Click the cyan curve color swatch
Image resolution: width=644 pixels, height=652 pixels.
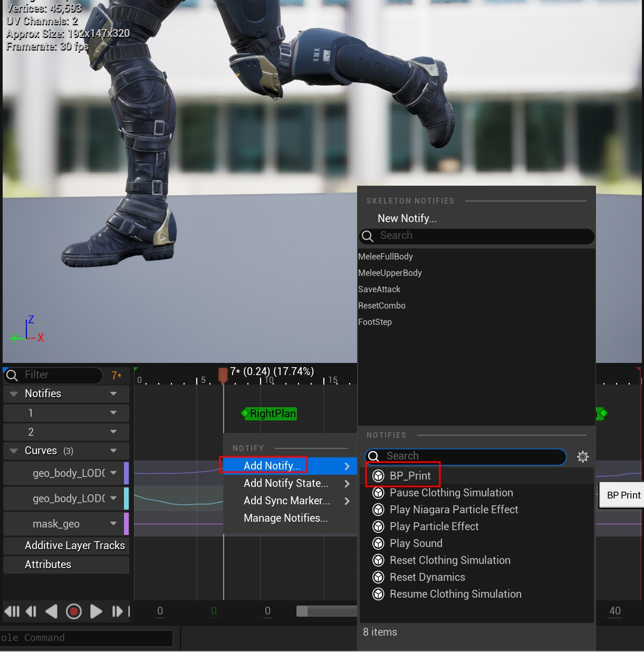[x=127, y=498]
